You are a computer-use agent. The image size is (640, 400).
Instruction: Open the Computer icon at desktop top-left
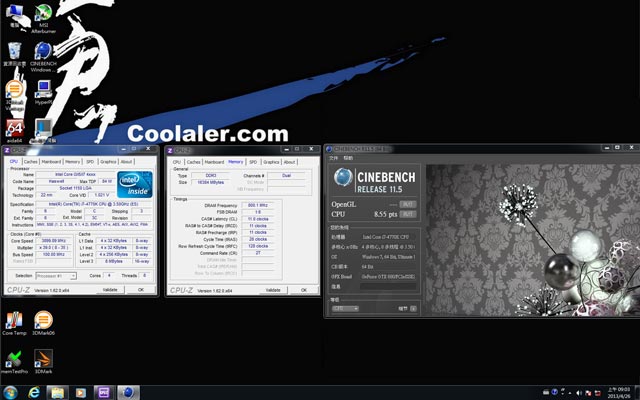(x=14, y=16)
